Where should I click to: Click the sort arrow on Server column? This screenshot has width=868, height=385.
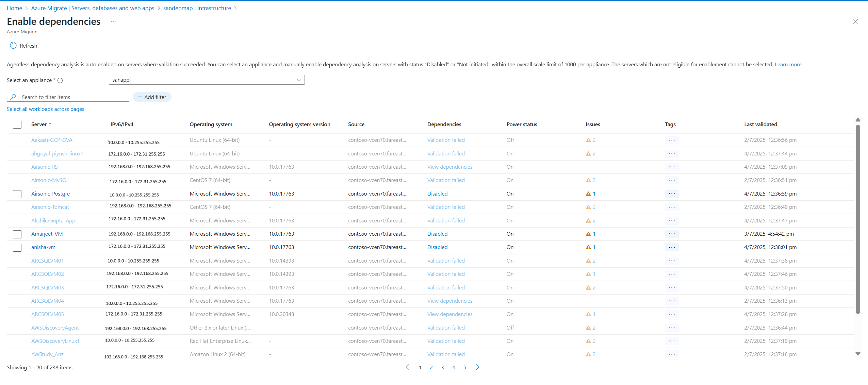50,125
